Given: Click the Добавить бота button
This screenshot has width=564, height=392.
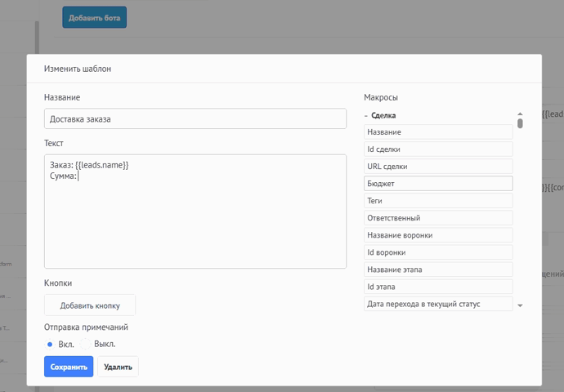Looking at the screenshot, I should pos(94,17).
